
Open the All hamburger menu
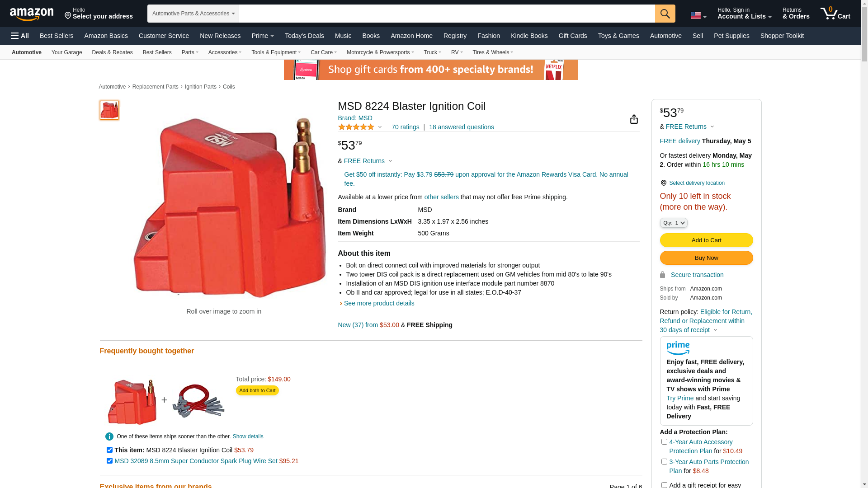coord(20,36)
